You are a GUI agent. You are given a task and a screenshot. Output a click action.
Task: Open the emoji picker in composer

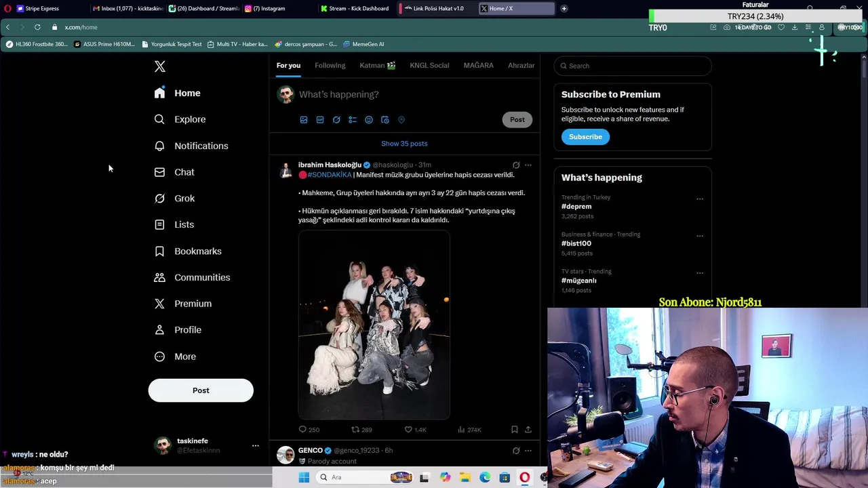(369, 120)
